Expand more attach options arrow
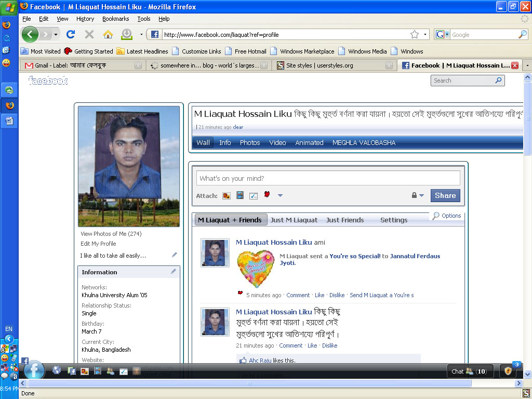The width and height of the screenshot is (532, 399). [x=280, y=195]
